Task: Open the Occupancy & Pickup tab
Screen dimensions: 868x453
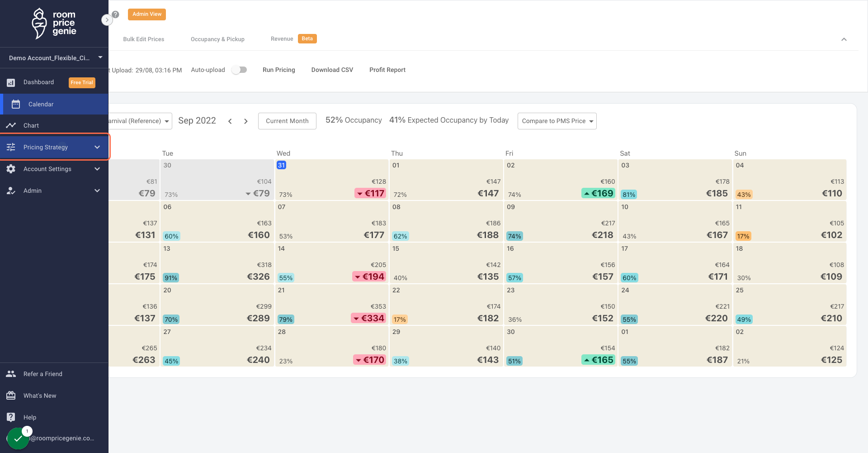Action: tap(217, 39)
